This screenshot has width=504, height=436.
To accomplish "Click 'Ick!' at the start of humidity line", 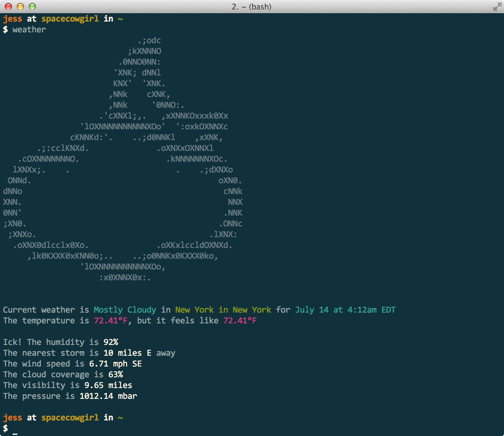I will [13, 342].
